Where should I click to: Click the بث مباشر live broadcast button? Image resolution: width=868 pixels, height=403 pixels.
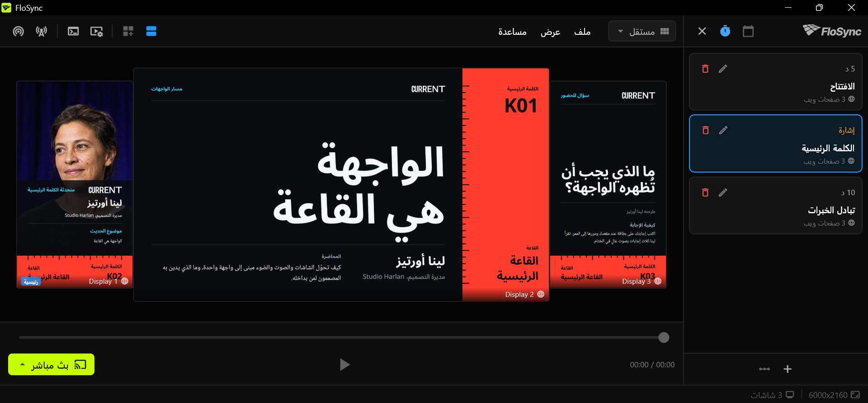point(51,365)
